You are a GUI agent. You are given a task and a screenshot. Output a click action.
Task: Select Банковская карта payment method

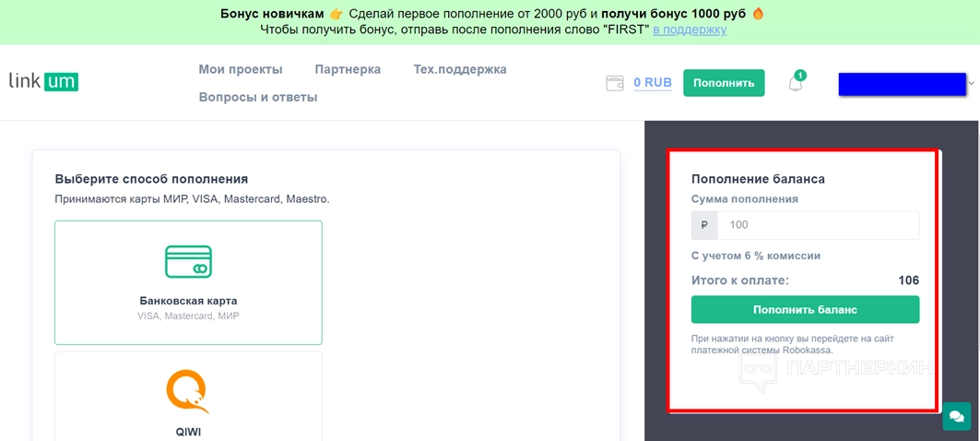[188, 282]
